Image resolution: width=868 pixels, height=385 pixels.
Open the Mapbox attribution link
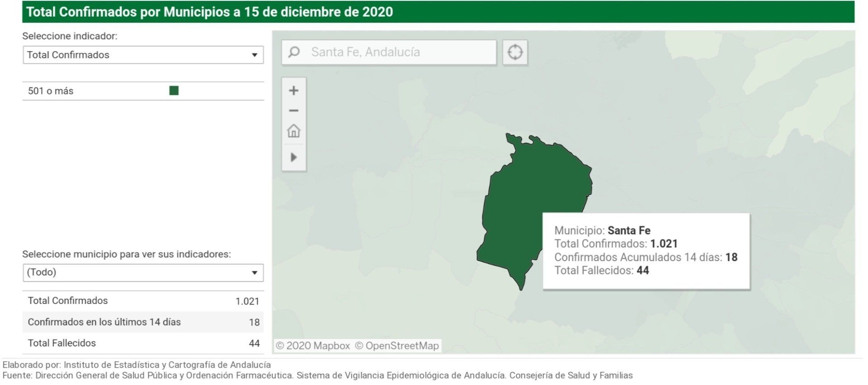pos(313,346)
